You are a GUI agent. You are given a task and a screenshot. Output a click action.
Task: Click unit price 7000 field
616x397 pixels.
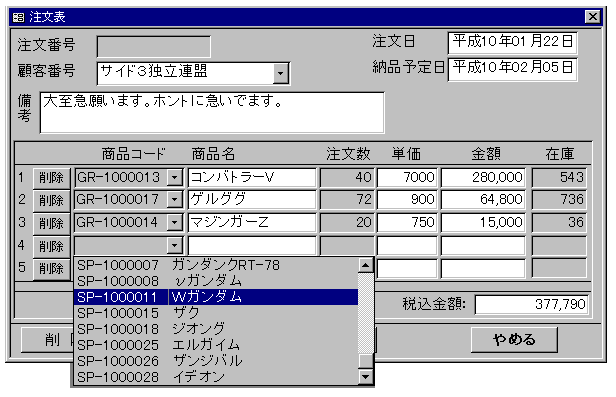point(407,178)
